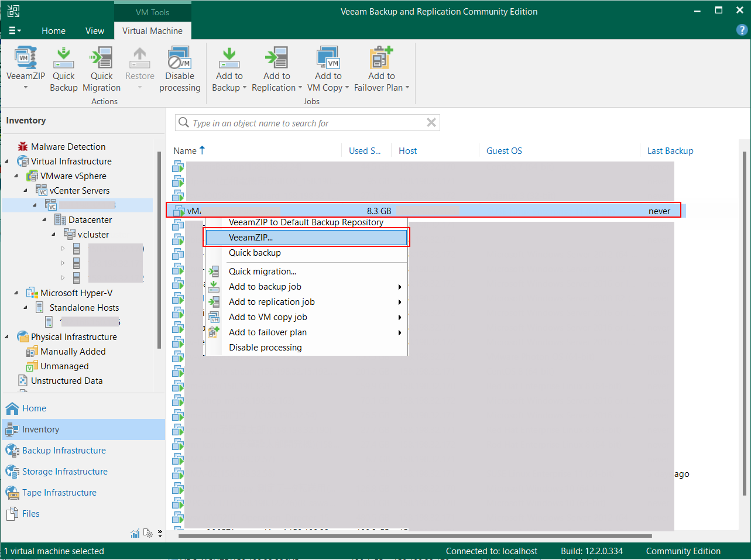The image size is (751, 560).
Task: Click the Unmanaged group icon
Action: tap(32, 366)
